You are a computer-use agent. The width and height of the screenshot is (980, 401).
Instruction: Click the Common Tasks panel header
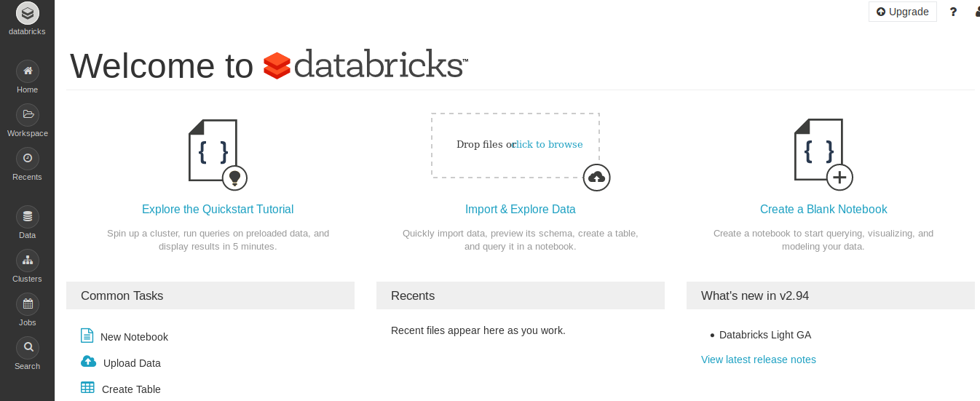tap(210, 295)
